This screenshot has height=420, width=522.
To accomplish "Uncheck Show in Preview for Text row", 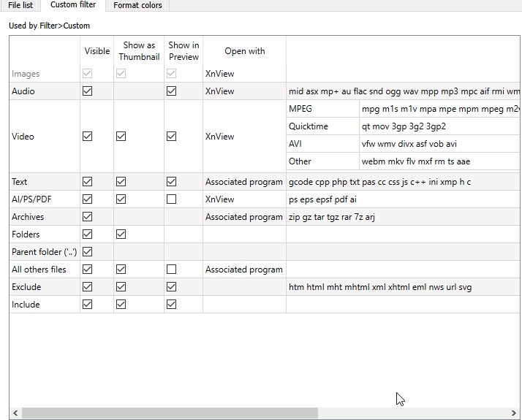I will [x=172, y=182].
